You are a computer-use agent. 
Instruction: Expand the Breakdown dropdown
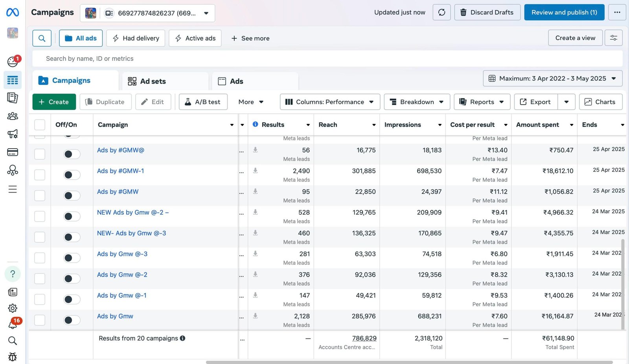pyautogui.click(x=417, y=102)
